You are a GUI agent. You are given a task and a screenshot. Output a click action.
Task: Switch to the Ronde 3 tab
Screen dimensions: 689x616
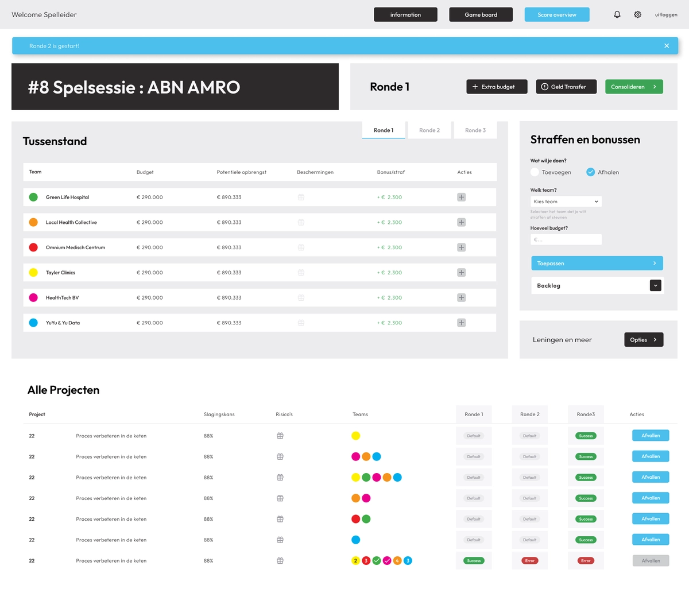click(475, 130)
